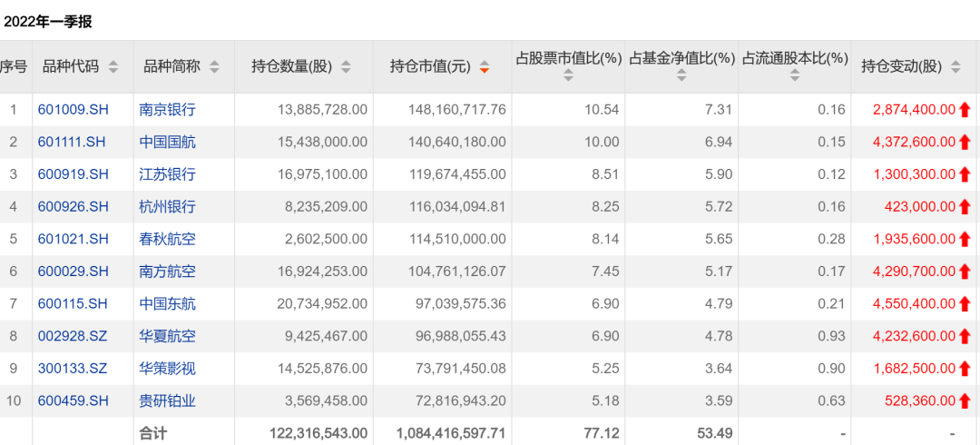This screenshot has height=445, width=980.
Task: Sort by 品种简称 column arrows
Action: 214,66
